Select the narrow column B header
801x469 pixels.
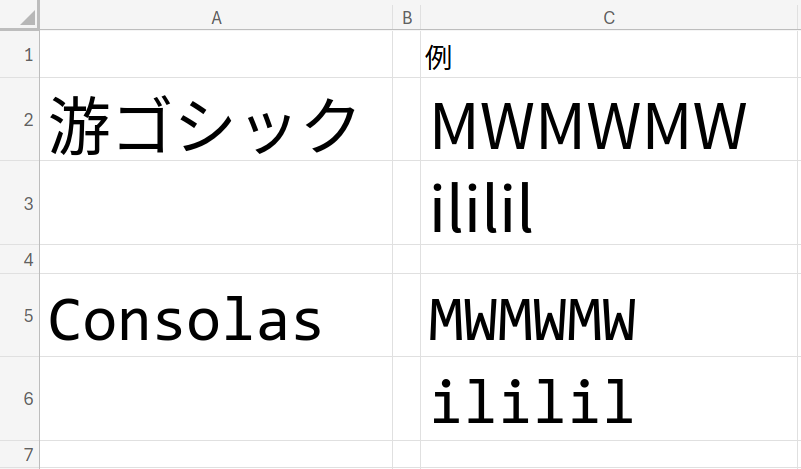click(x=406, y=17)
